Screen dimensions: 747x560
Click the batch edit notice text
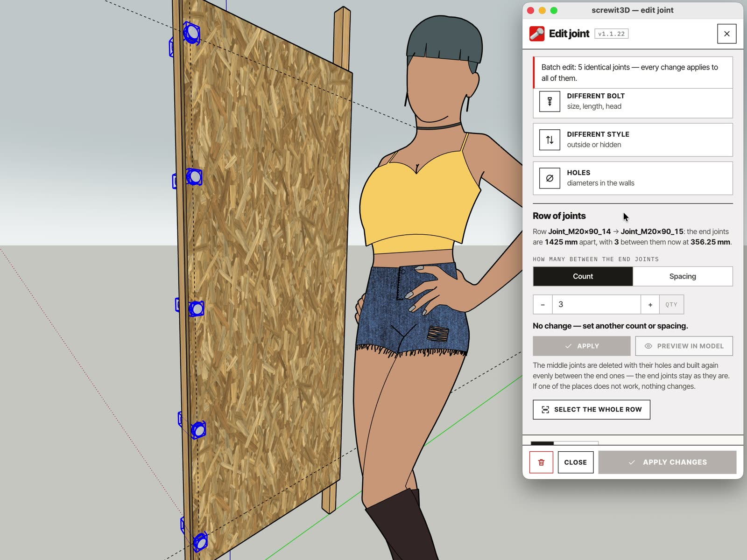[x=629, y=72]
